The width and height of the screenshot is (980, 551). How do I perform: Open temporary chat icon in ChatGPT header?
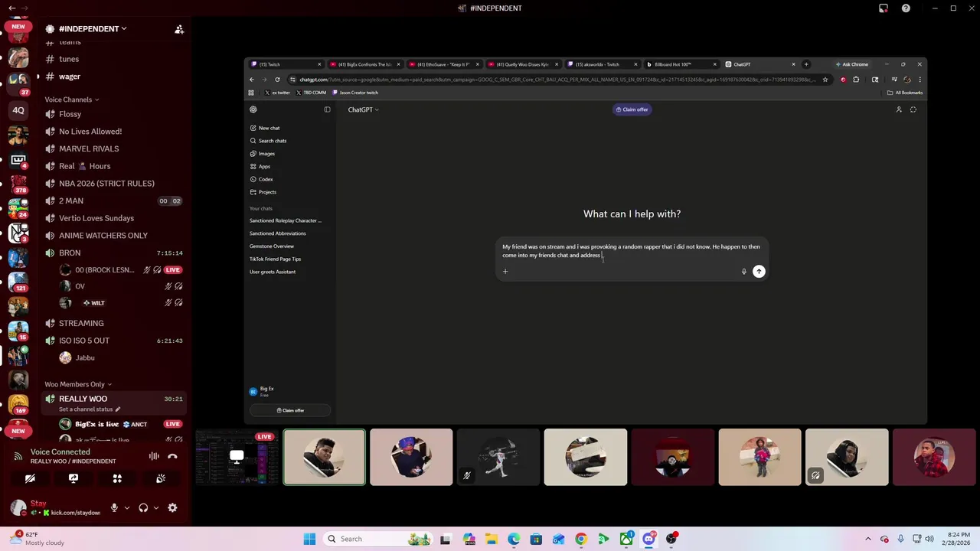click(913, 109)
